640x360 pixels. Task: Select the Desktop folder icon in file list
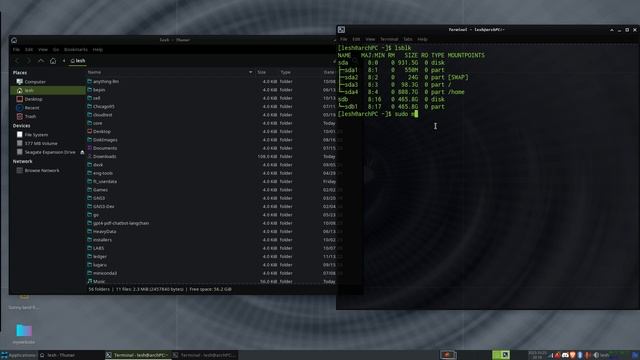(x=90, y=131)
